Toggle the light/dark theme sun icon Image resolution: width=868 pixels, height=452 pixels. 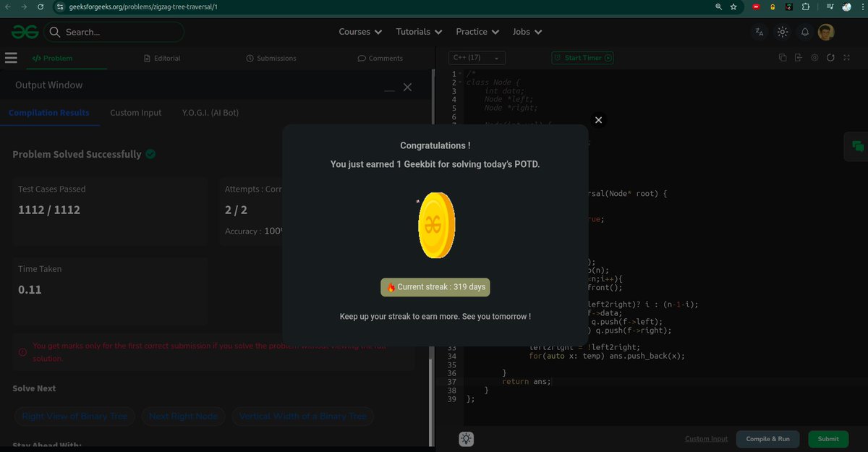[782, 32]
